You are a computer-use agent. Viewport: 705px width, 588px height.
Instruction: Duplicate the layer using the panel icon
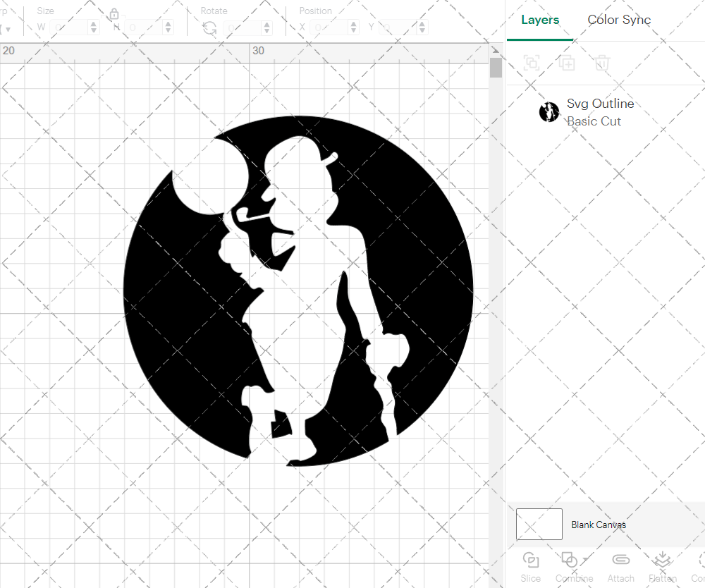tap(567, 63)
